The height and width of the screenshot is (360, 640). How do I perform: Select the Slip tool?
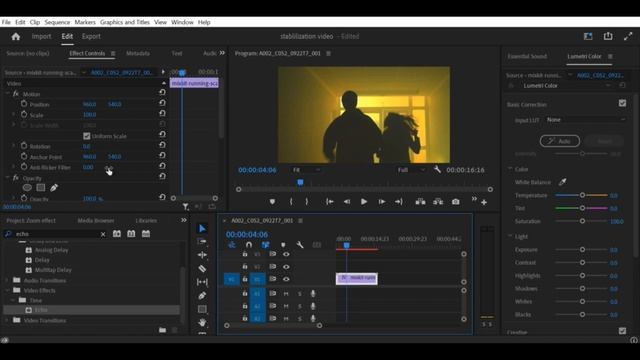202,282
